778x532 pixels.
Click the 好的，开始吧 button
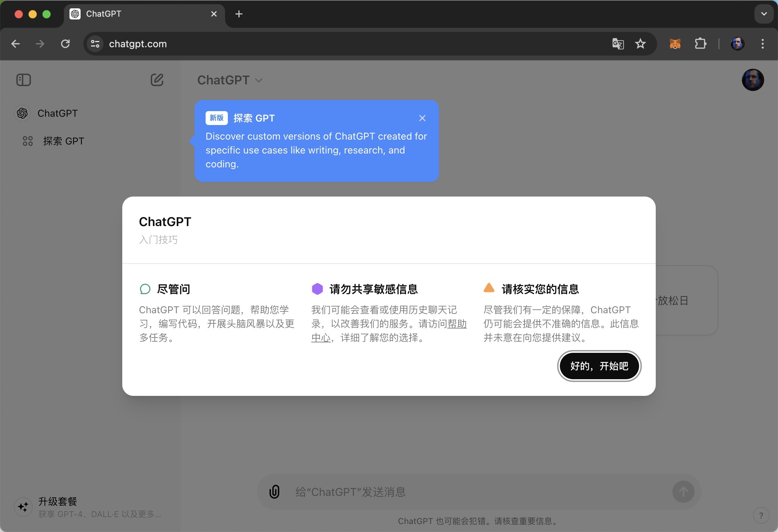point(599,366)
